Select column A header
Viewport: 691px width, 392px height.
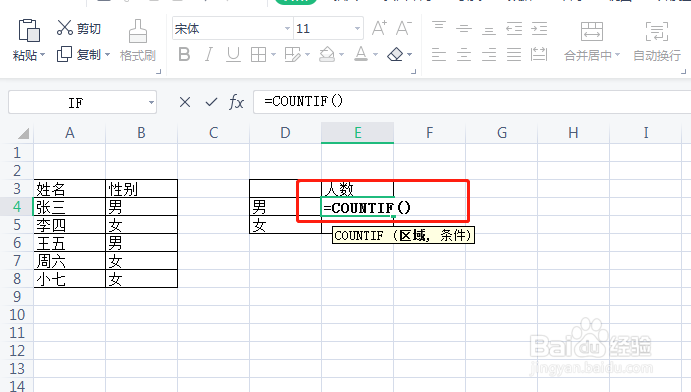(70, 133)
